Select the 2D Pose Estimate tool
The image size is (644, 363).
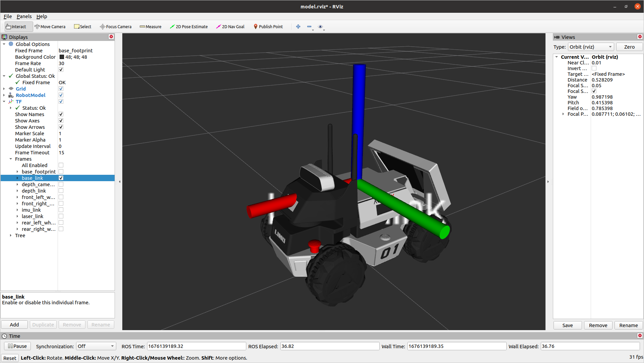click(189, 27)
